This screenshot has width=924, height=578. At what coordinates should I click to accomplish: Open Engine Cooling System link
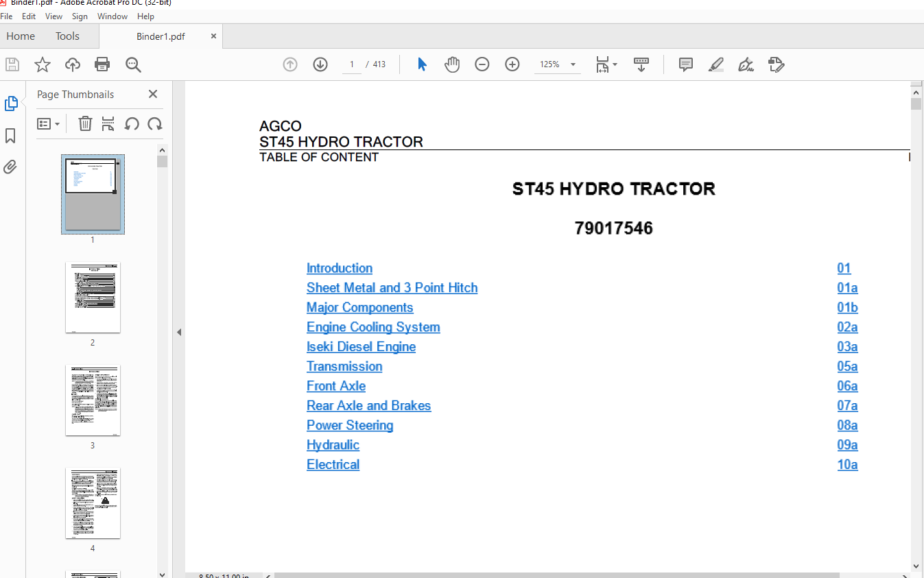(373, 327)
